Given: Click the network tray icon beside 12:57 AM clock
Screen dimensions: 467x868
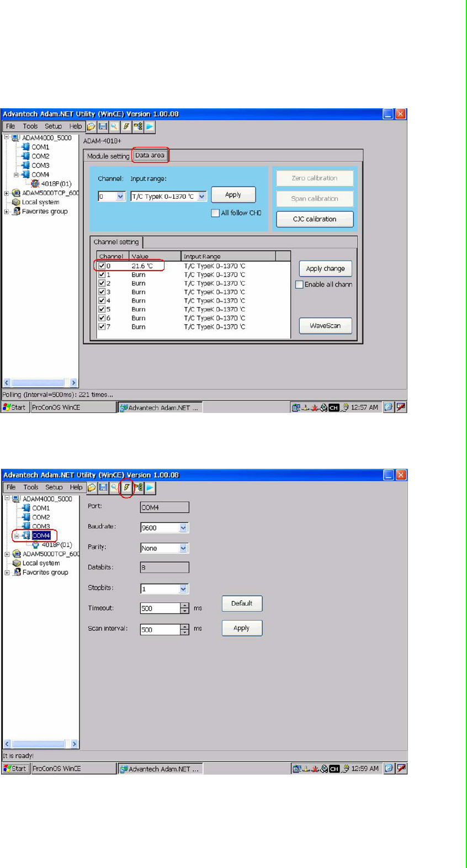Looking at the screenshot, I should pyautogui.click(x=296, y=407).
